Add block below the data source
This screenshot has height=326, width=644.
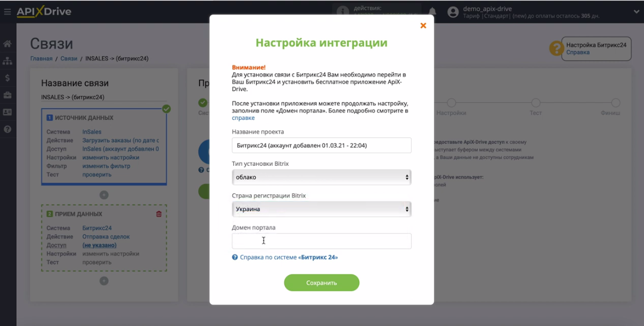(x=104, y=195)
